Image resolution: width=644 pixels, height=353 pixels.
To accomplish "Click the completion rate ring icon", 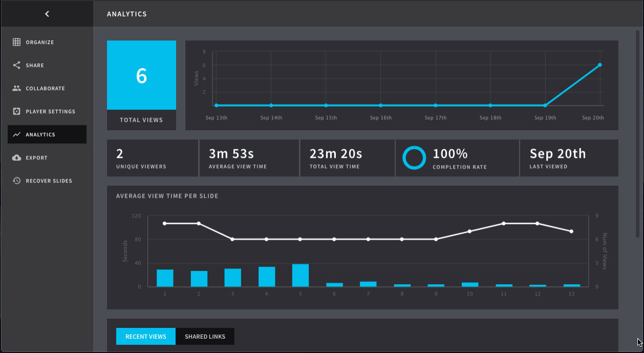I will coord(414,158).
